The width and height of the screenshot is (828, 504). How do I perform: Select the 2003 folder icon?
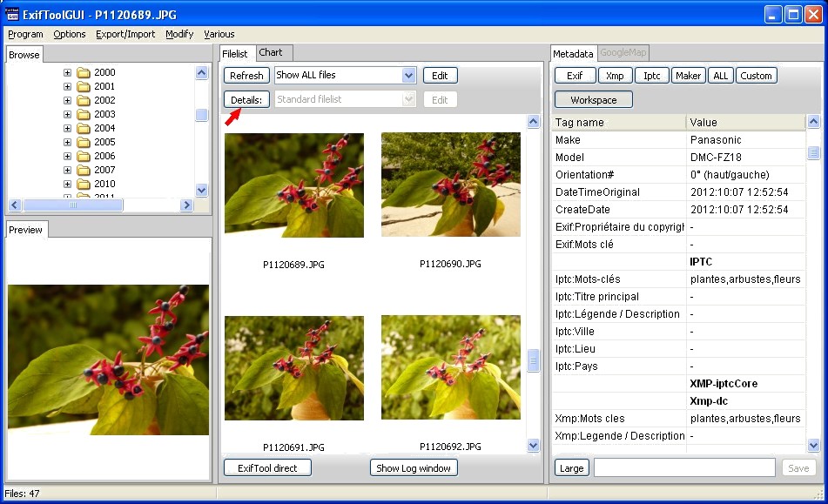pyautogui.click(x=84, y=114)
